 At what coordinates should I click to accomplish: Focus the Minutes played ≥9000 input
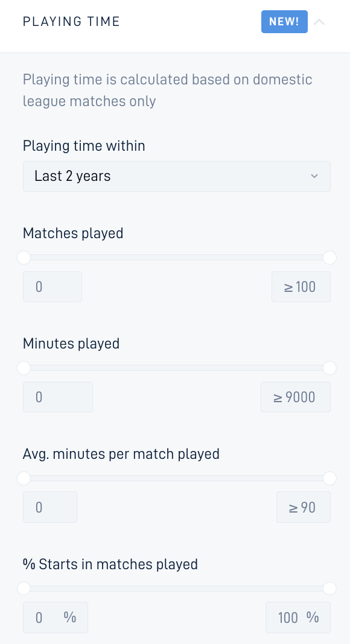point(295,397)
